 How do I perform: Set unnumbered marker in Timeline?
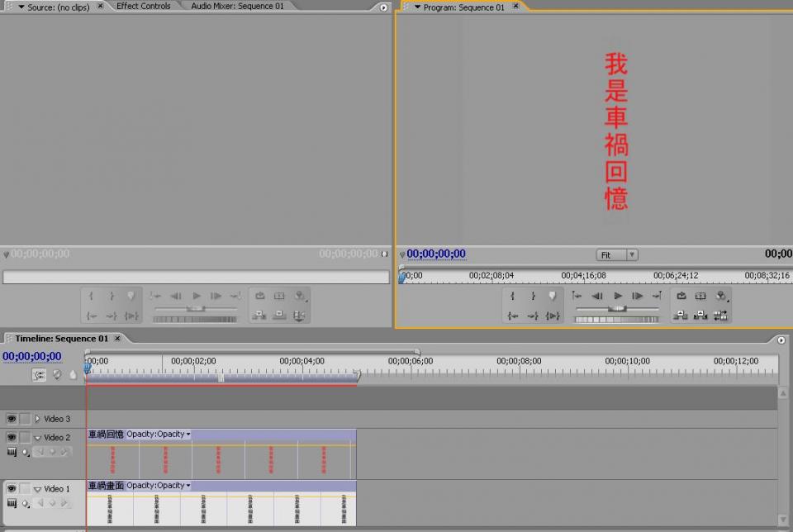pos(74,375)
